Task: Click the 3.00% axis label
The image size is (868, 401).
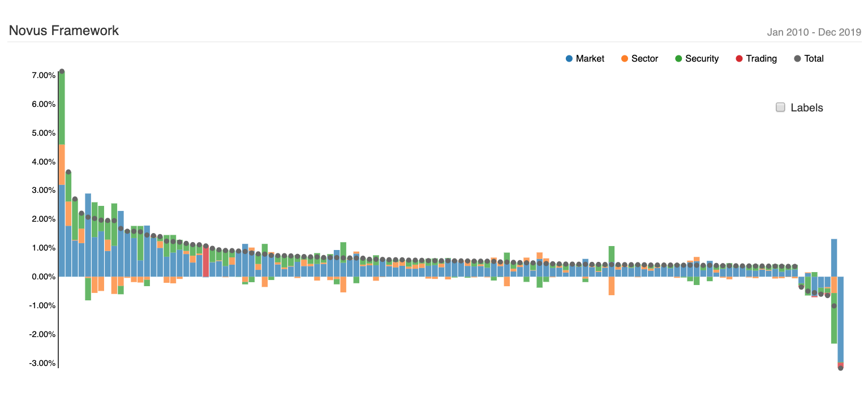Action: tap(44, 190)
